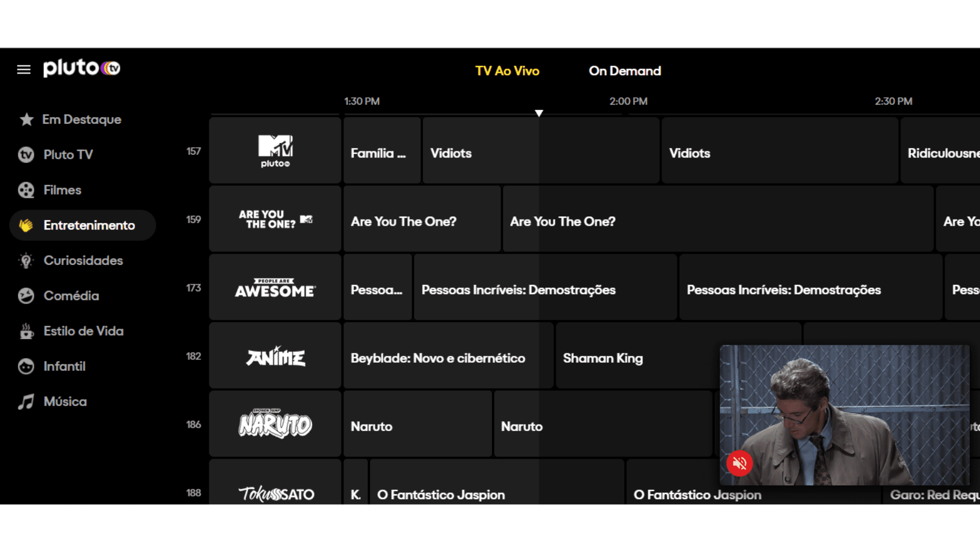
Task: Click the Música category menu item
Action: [65, 402]
